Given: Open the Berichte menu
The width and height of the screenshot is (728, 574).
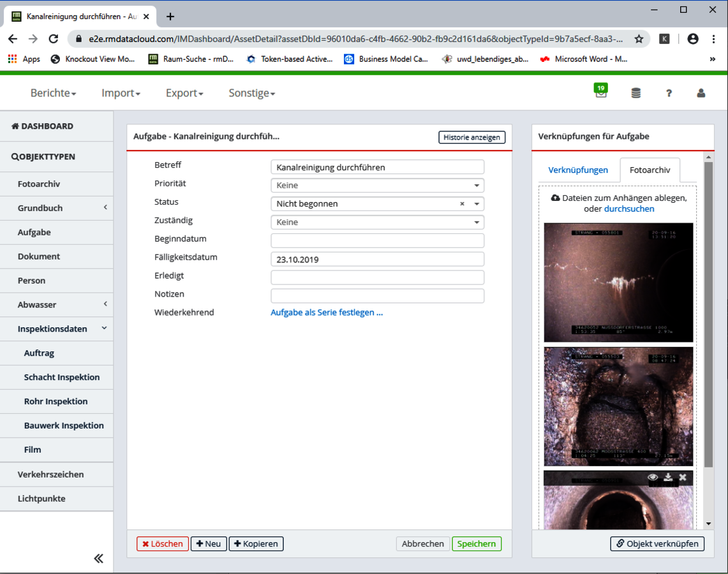Looking at the screenshot, I should click(x=53, y=93).
